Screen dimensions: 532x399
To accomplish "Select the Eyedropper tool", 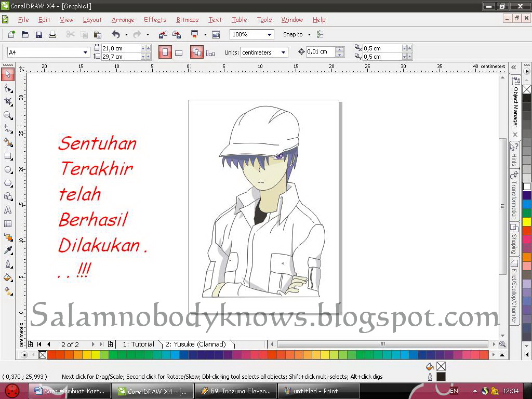I will pos(8,250).
